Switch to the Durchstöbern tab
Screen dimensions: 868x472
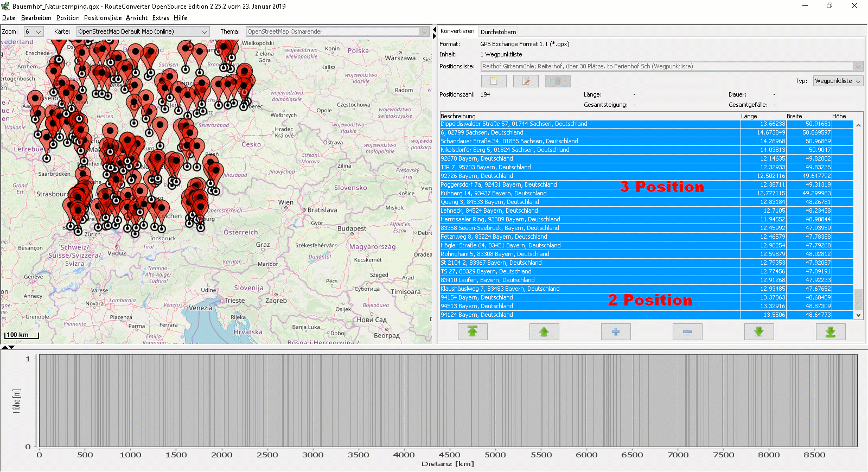tap(498, 32)
